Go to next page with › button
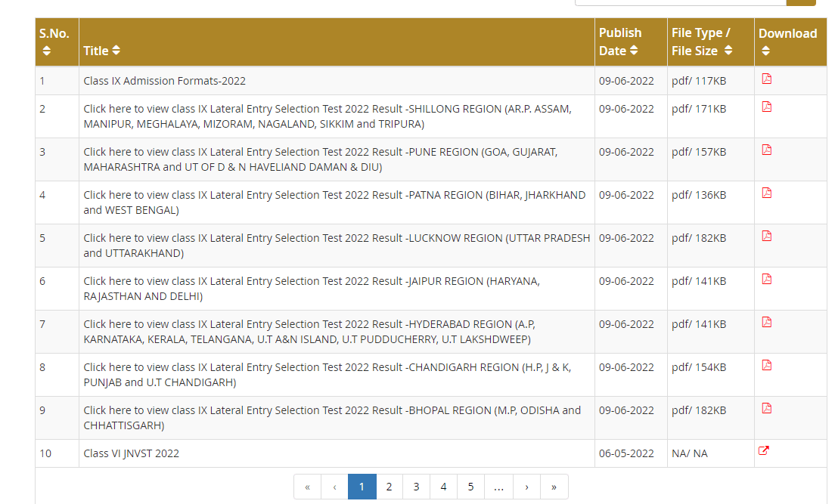 [x=526, y=487]
